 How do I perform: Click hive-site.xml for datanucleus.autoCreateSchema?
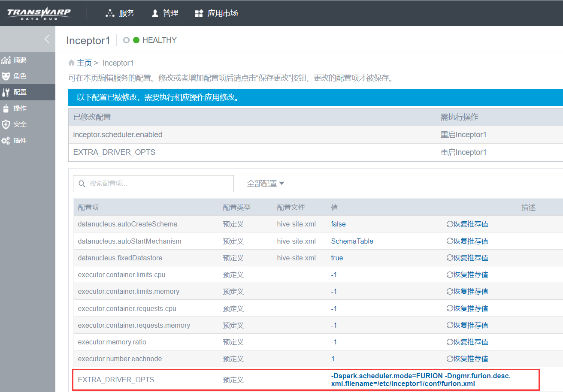(297, 224)
